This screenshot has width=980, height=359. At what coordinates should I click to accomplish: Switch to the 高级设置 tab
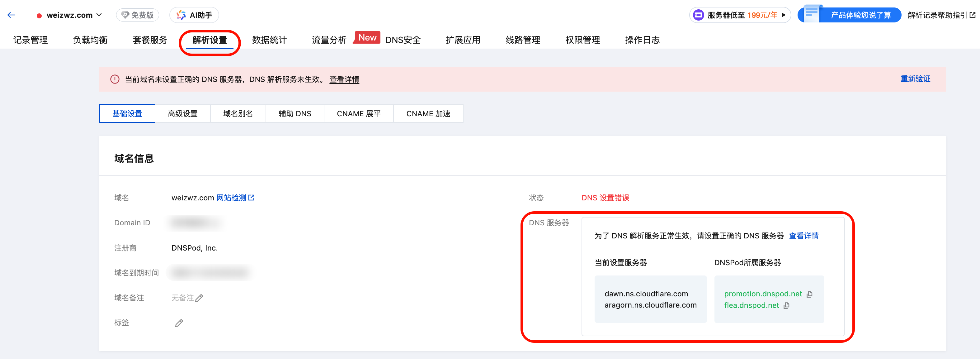[183, 113]
